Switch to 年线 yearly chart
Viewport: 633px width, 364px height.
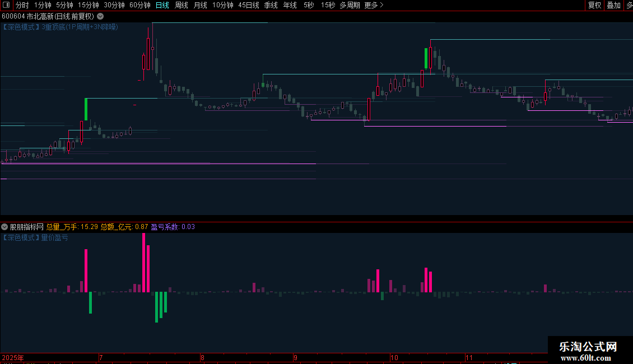pyautogui.click(x=290, y=5)
